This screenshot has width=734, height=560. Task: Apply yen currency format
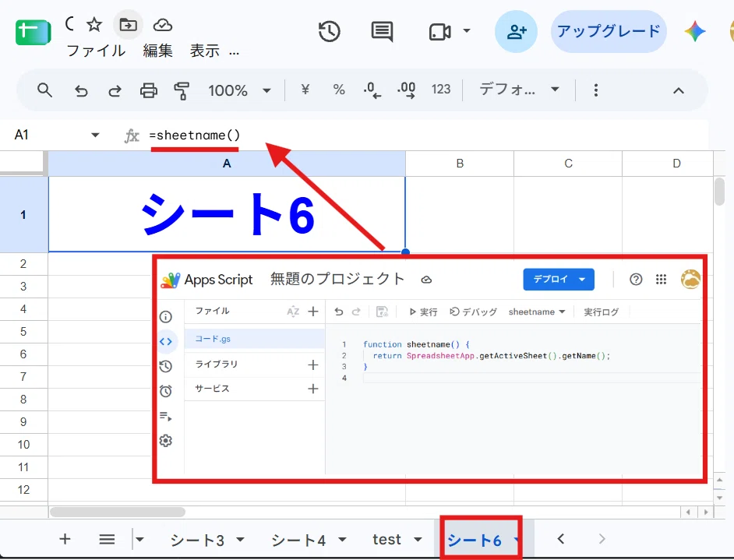point(305,90)
